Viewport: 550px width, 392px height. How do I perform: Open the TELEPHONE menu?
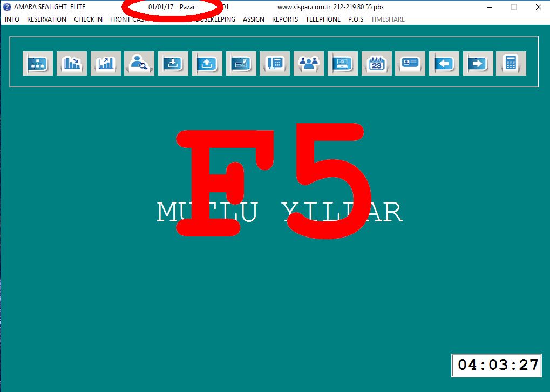pyautogui.click(x=323, y=19)
